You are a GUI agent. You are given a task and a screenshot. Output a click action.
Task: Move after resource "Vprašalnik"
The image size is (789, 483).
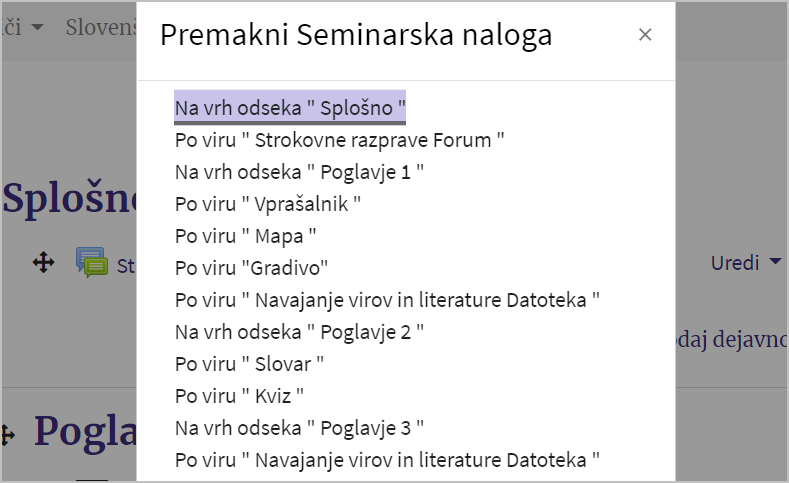[268, 204]
